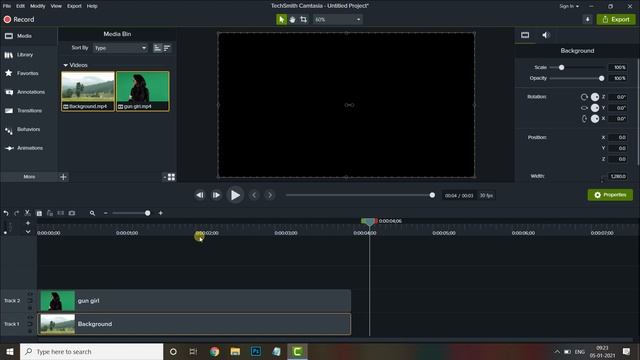Screen dimensions: 640x360
Task: Click the Undo icon in the timeline toolbar
Action: (x=6, y=213)
